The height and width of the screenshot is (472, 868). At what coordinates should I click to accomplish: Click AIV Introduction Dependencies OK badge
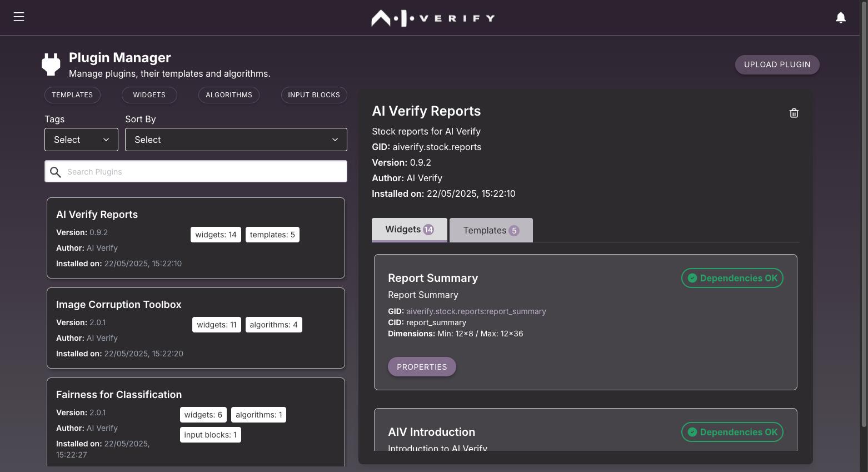pyautogui.click(x=732, y=432)
